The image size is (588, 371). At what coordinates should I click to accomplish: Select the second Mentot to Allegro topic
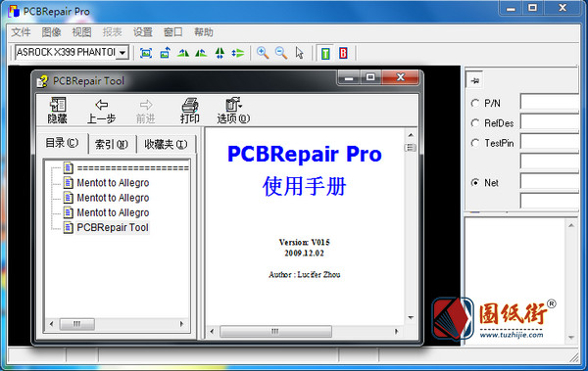113,198
